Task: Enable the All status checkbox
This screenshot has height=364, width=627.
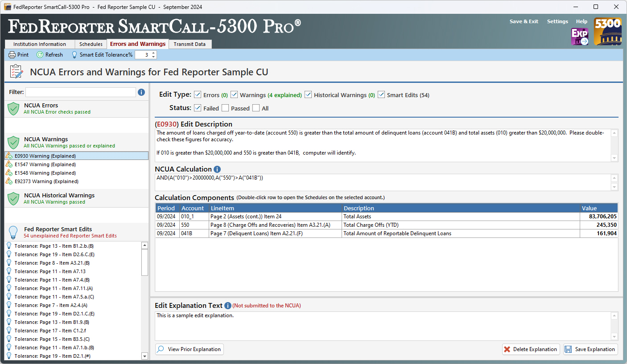Action: (x=256, y=108)
